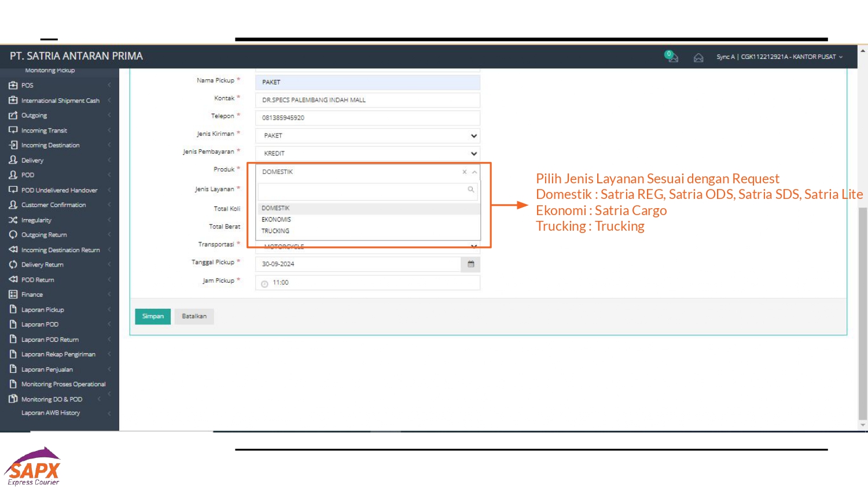Viewport: 868px width, 488px height.
Task: Click the scrollbar up arrow
Action: [x=863, y=51]
